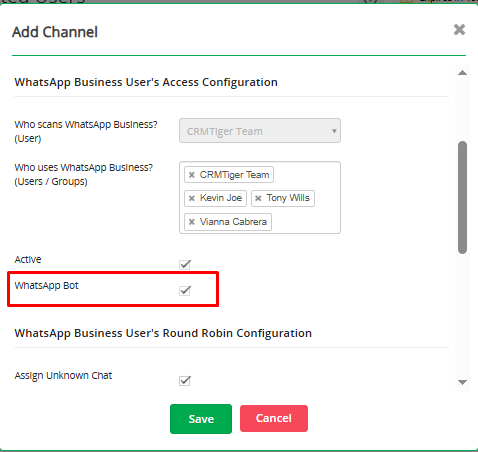Click the 'Assign Unknown Chat' label

pyautogui.click(x=63, y=376)
